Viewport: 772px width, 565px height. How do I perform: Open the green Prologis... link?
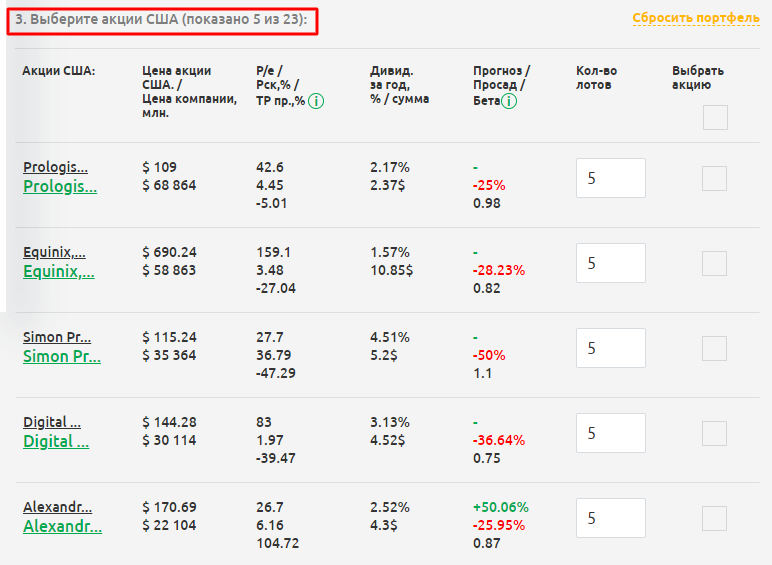[x=60, y=186]
